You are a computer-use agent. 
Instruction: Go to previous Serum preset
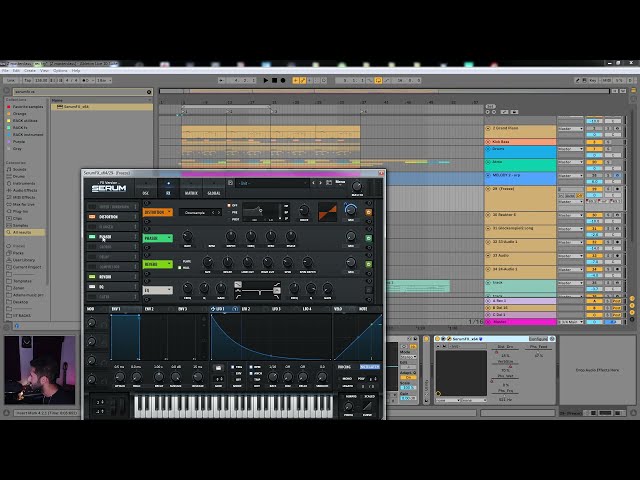point(313,183)
